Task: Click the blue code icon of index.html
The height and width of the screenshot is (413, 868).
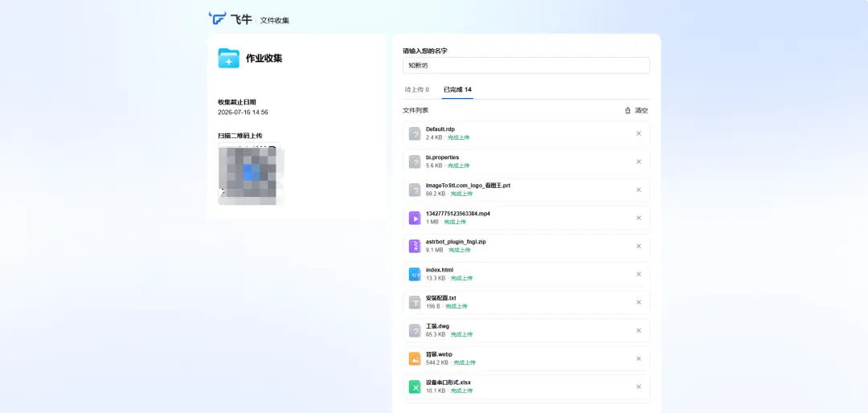Action: pos(415,274)
